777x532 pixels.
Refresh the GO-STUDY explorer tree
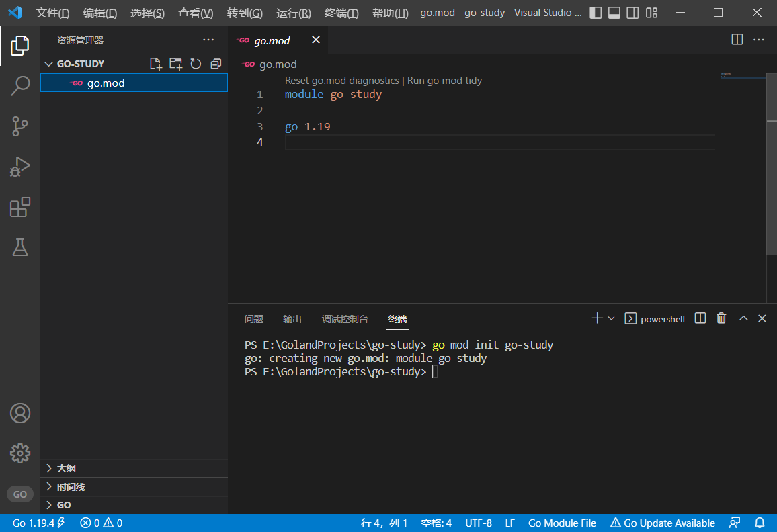pos(196,64)
